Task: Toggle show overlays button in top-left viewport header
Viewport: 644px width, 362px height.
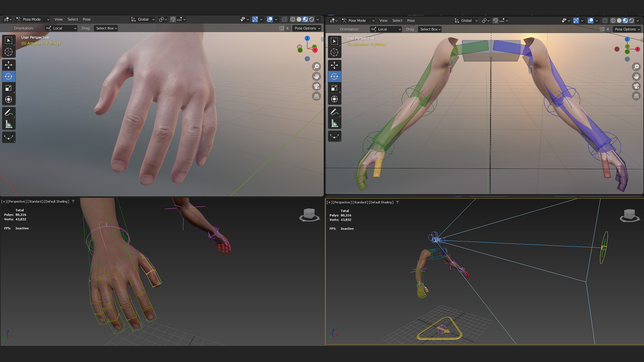Action: 270,19
